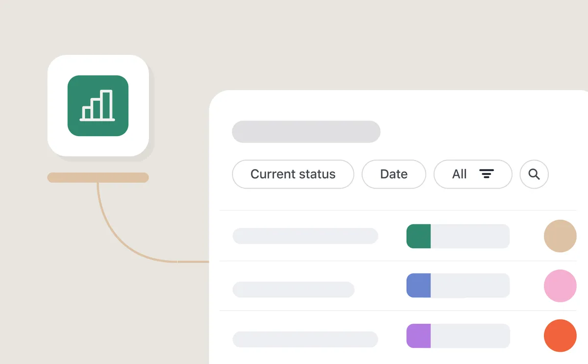Click the blue progress bar
This screenshot has height=364, width=588.
tap(458, 286)
